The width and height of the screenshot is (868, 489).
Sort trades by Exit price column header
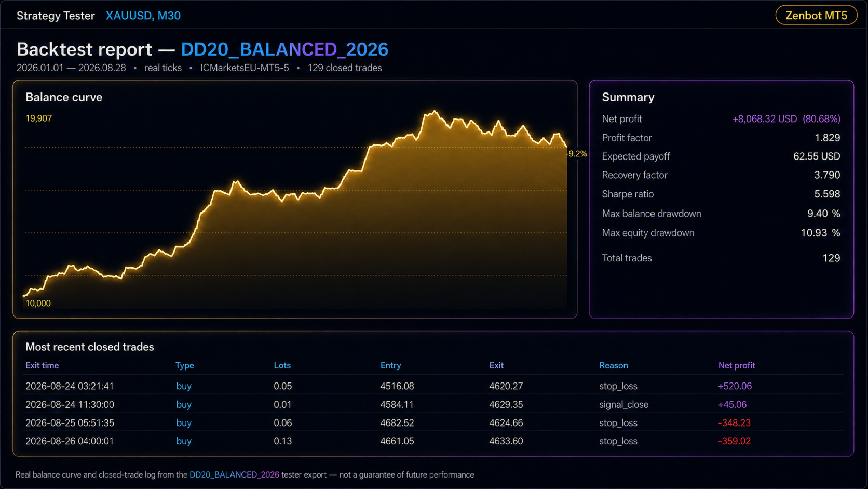[496, 365]
